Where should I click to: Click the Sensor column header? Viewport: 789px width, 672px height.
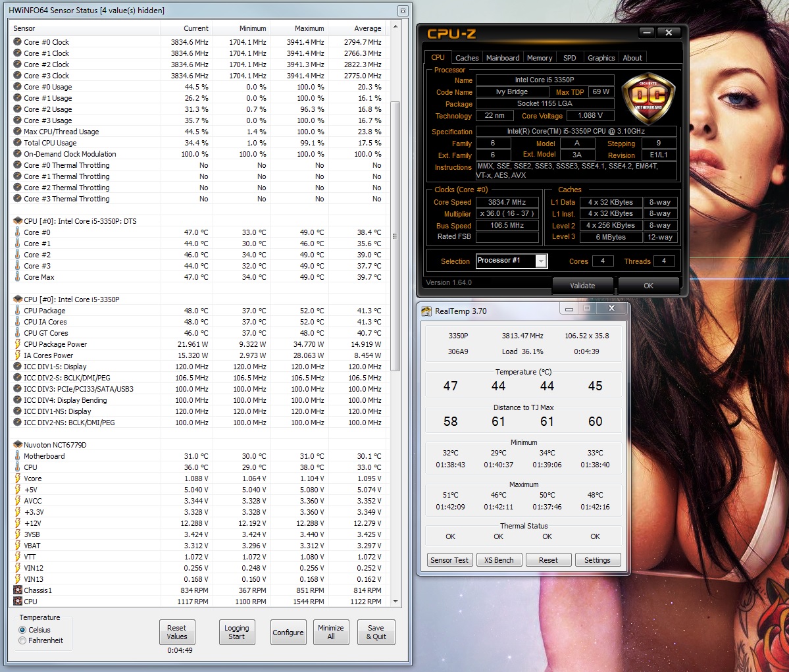(x=84, y=28)
